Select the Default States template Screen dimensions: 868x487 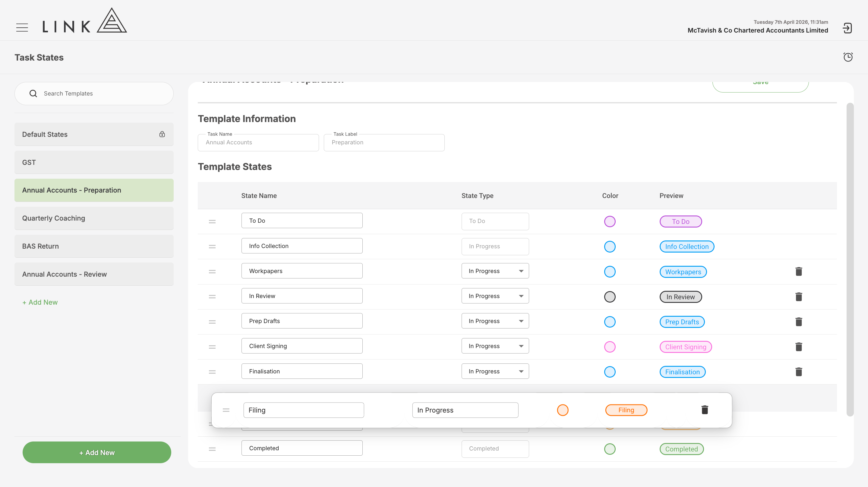tap(94, 134)
